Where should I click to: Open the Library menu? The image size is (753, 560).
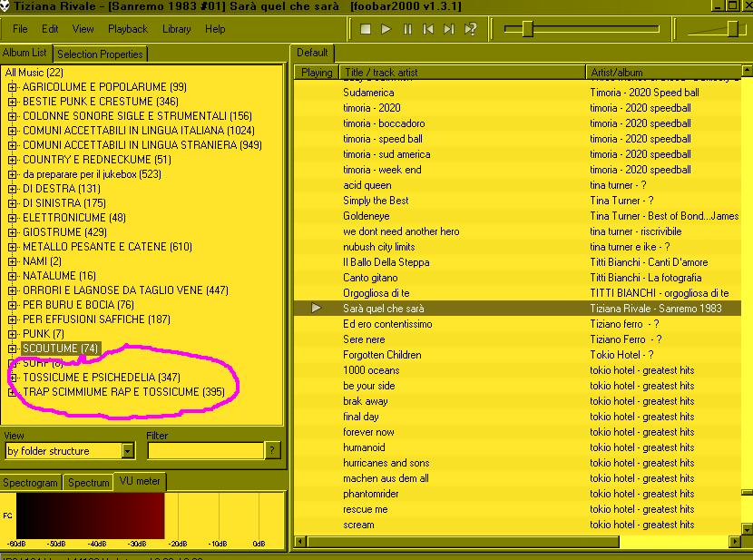coord(176,29)
